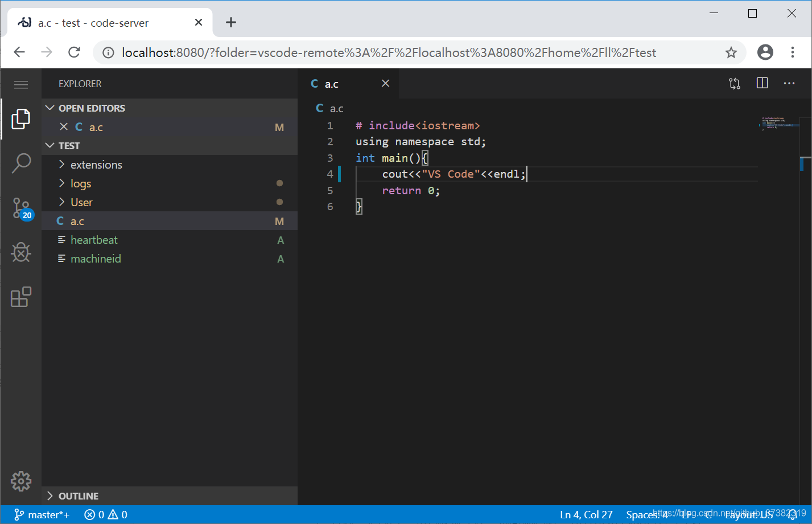
Task: Expand the logs folder
Action: (x=170, y=183)
